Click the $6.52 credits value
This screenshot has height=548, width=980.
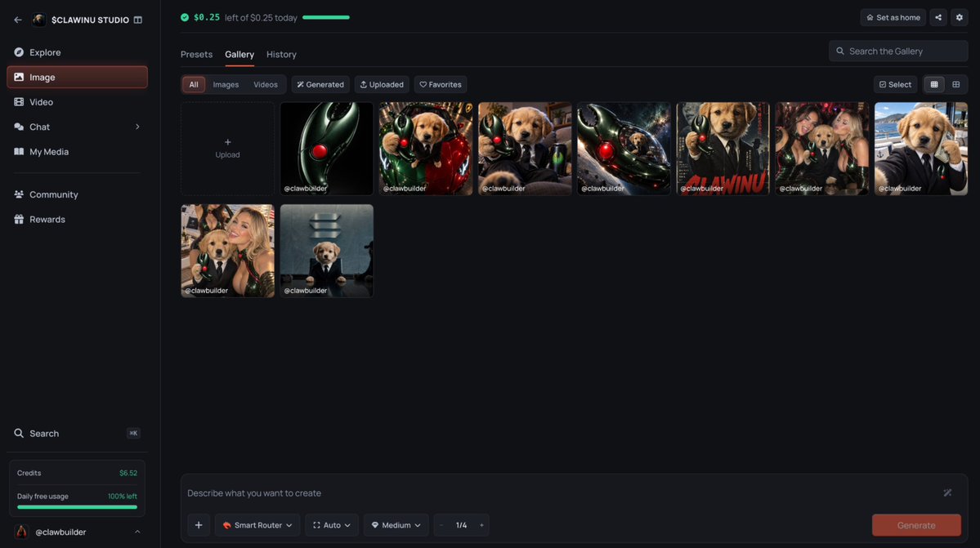[128, 473]
